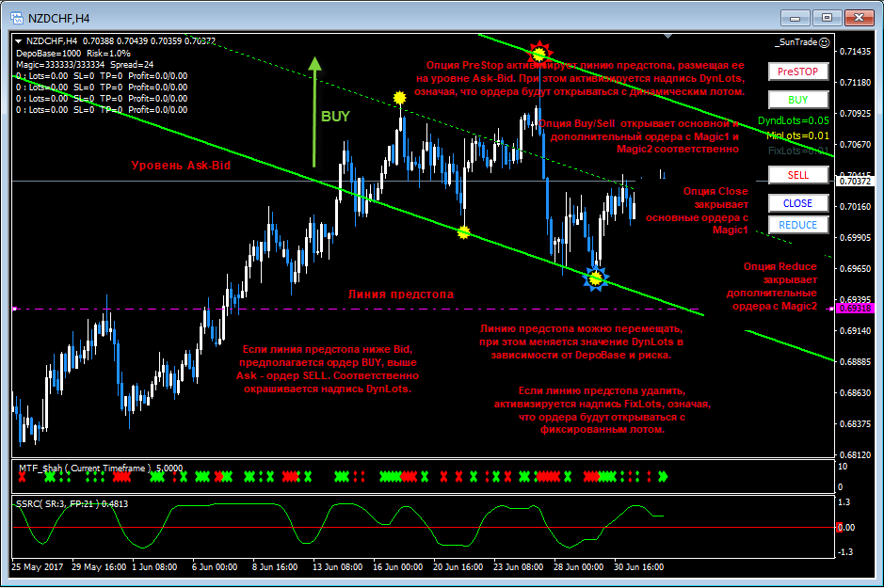Click the chart shift triangle marker at top
This screenshot has width=884, height=588.
point(668,37)
